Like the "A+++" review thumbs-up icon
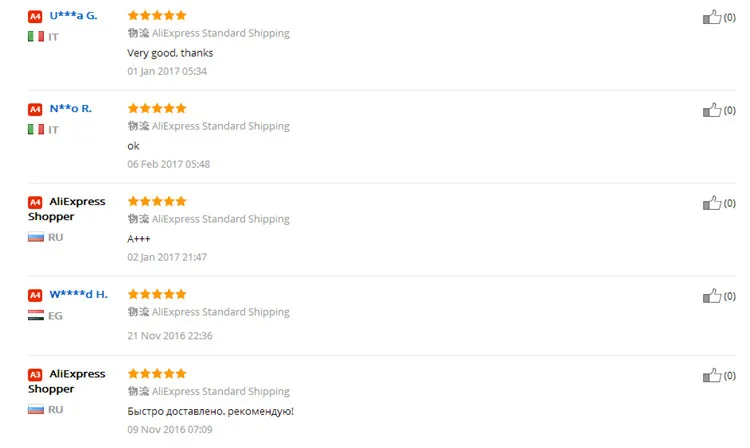Screen dimensions: 750x448 [x=712, y=203]
